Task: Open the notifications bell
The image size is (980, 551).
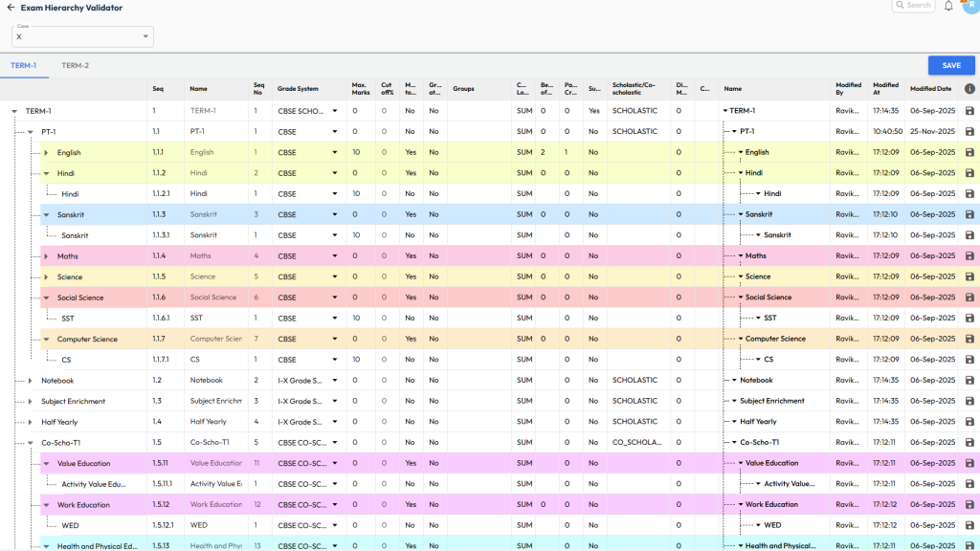Action: pos(948,6)
